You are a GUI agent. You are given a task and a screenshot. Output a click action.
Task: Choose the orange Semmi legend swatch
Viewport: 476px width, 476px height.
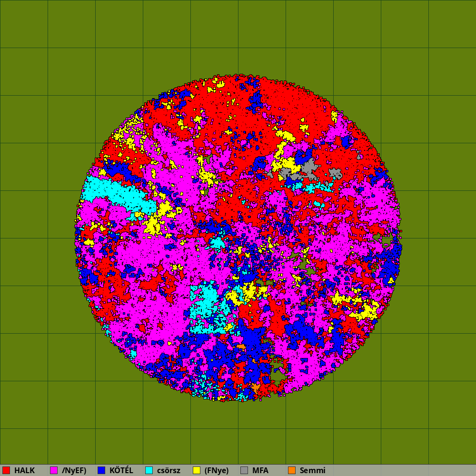tap(292, 470)
